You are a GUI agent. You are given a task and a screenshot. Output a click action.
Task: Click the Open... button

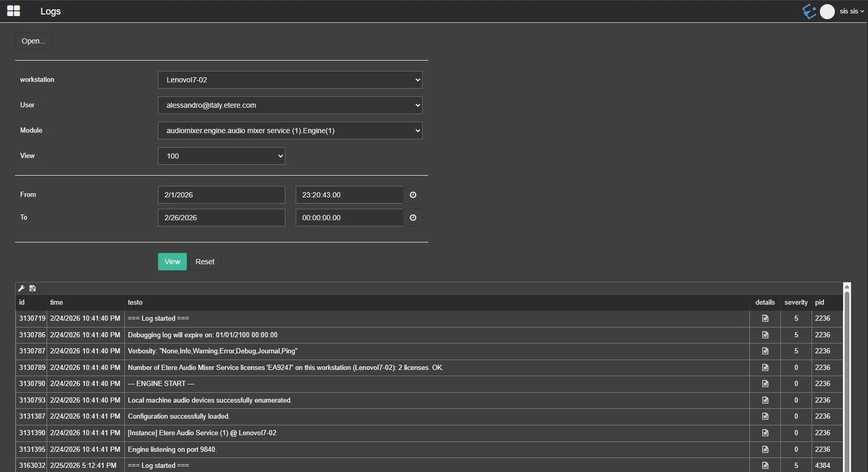pyautogui.click(x=33, y=41)
